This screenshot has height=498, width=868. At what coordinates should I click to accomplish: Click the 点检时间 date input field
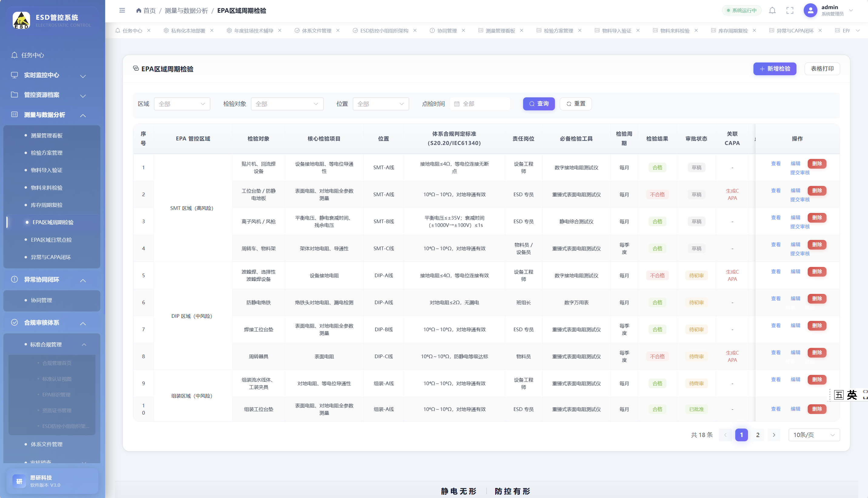(x=480, y=104)
